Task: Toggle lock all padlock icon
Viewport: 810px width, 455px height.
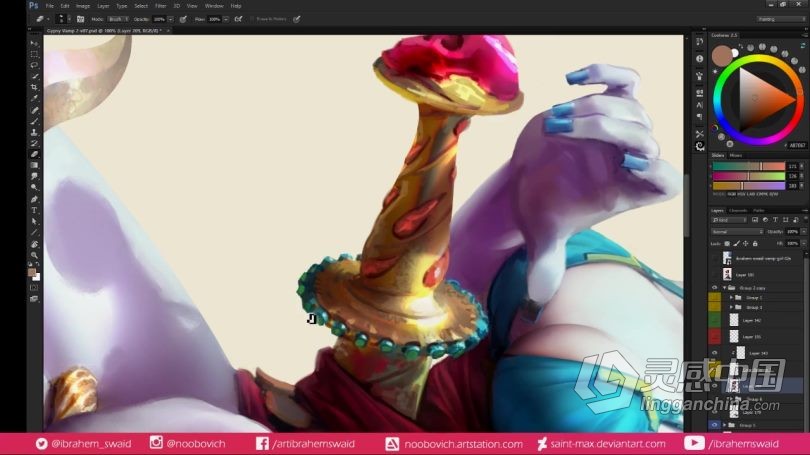Action: point(755,243)
